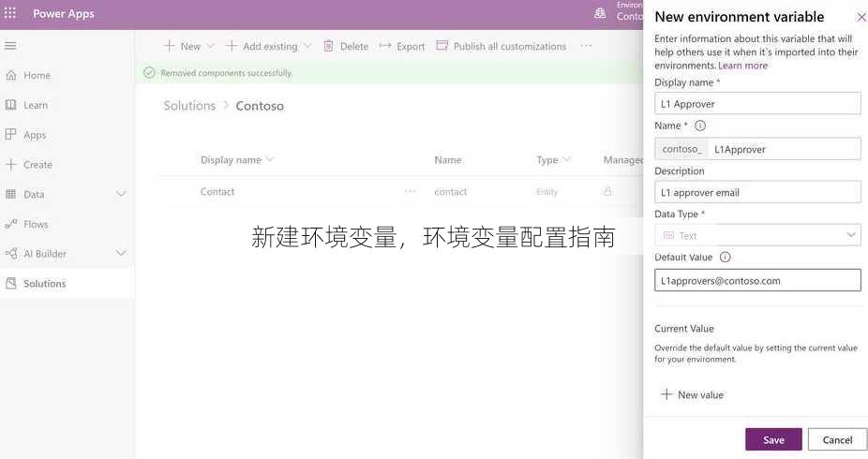Click the Create plus icon in sidebar
This screenshot has height=459, width=868.
[11, 164]
